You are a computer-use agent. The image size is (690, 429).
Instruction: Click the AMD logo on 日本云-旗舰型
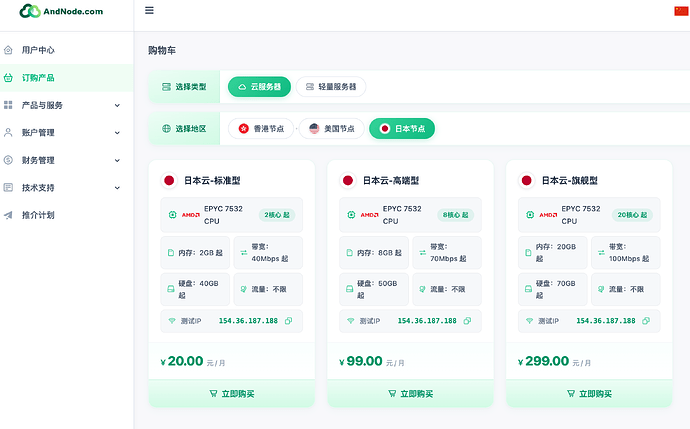click(x=548, y=215)
